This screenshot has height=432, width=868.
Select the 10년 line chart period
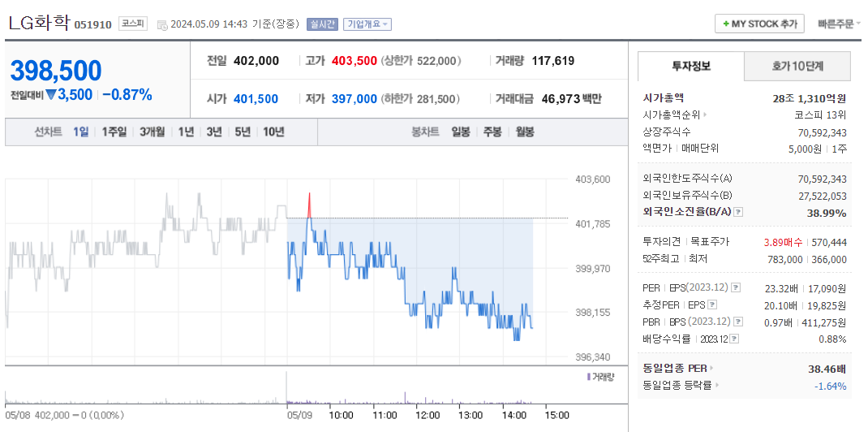point(273,132)
